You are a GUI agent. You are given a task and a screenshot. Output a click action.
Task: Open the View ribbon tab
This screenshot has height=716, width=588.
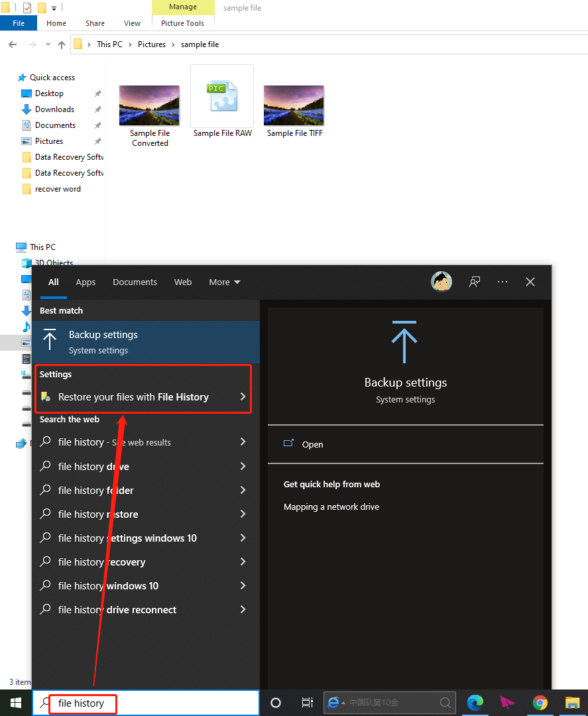132,23
